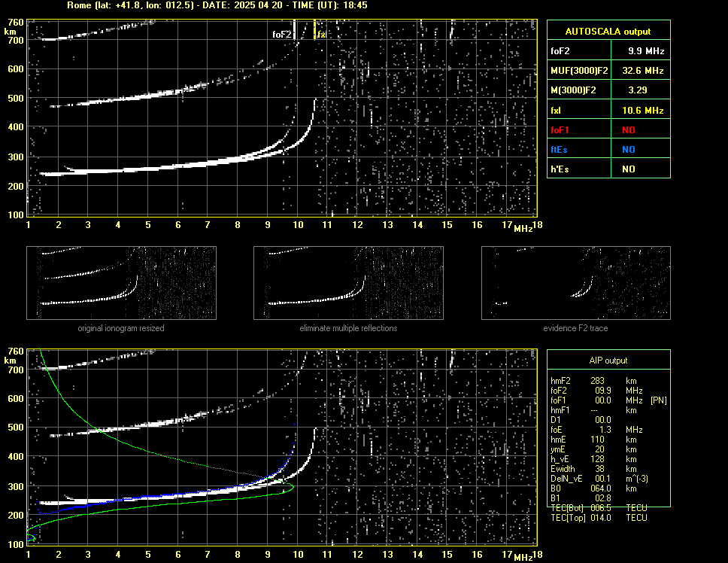
Task: Click the "DelN_vE" label
Action: pos(566,479)
